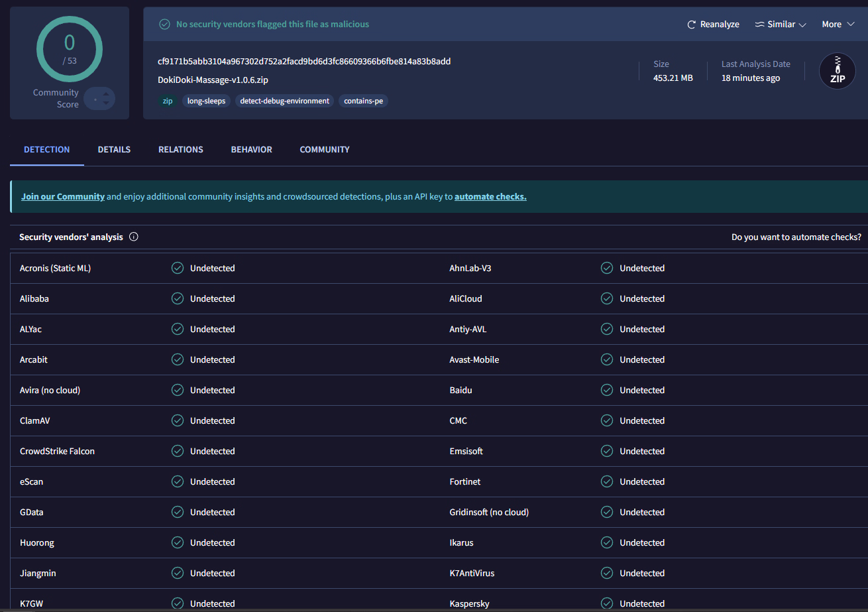
Task: Click the Arcabit undetected check icon
Action: click(178, 360)
